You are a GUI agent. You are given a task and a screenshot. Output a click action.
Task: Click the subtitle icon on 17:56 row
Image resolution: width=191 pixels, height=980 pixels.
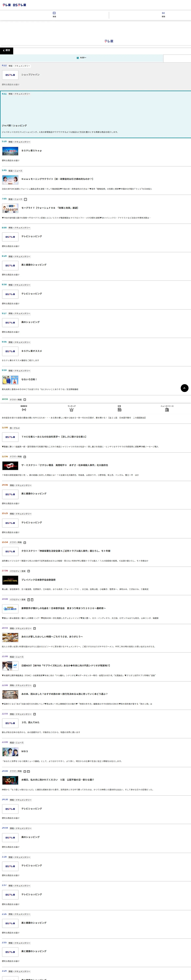click(29, 571)
